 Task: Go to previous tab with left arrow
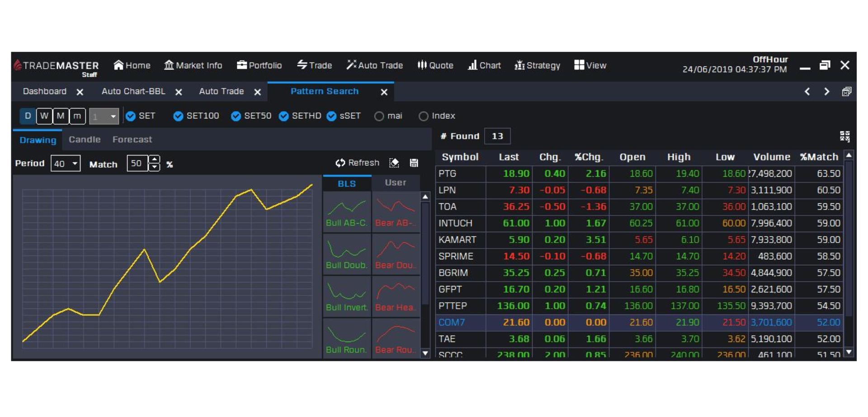pyautogui.click(x=807, y=92)
